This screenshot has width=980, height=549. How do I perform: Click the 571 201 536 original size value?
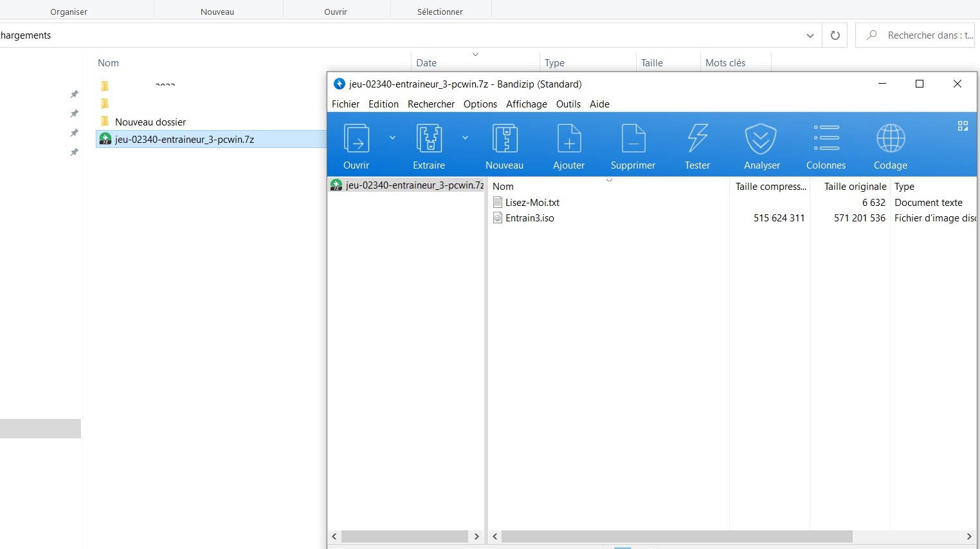[x=860, y=218]
